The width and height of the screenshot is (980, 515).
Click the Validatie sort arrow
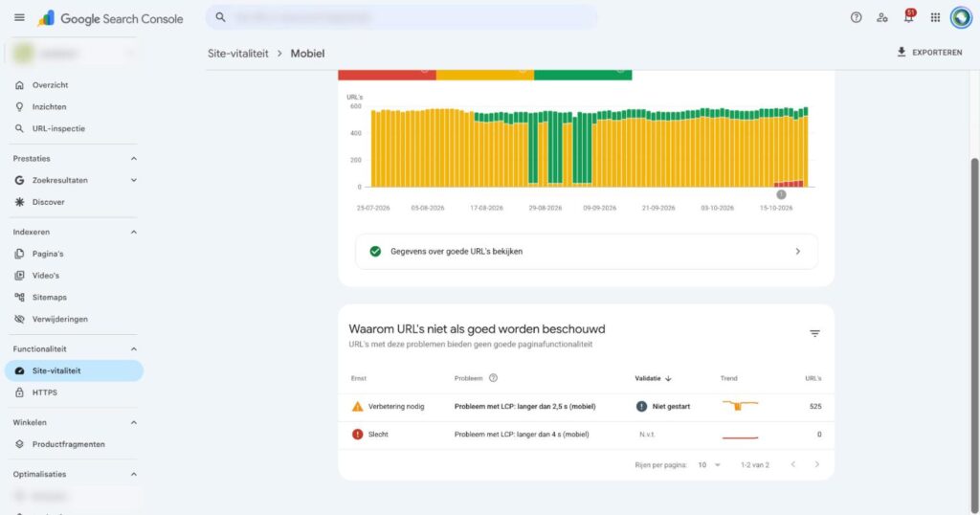coord(668,378)
